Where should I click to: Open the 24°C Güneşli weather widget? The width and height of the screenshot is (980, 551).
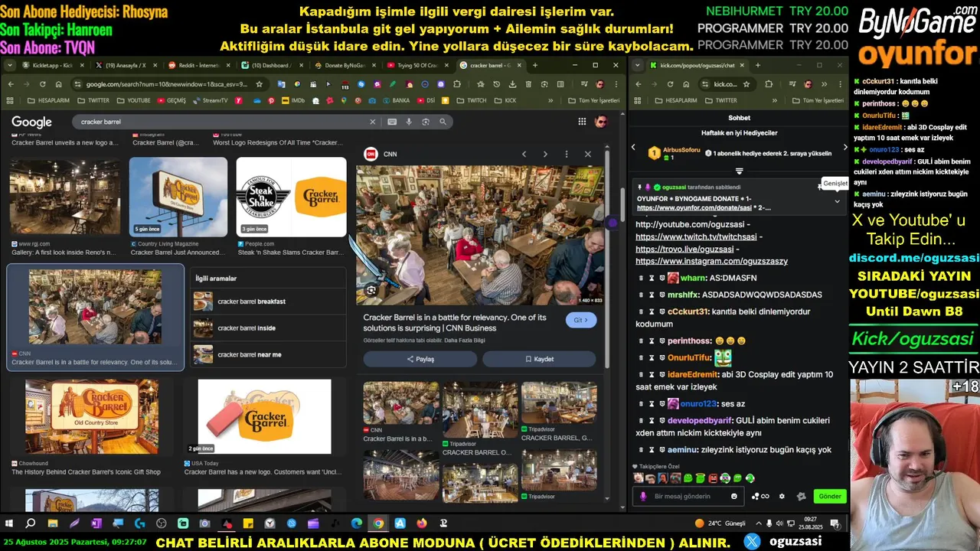(720, 523)
